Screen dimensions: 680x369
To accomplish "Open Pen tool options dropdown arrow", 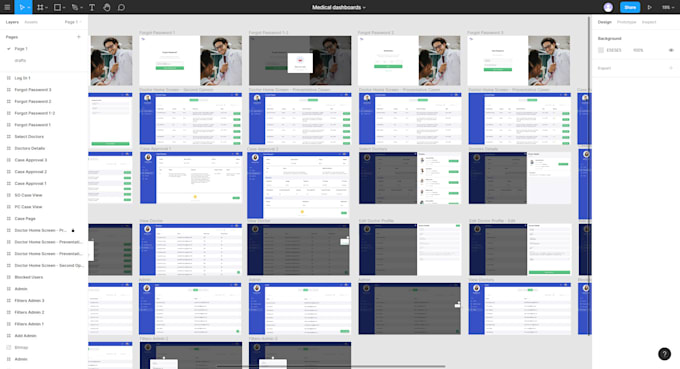I will (x=82, y=8).
